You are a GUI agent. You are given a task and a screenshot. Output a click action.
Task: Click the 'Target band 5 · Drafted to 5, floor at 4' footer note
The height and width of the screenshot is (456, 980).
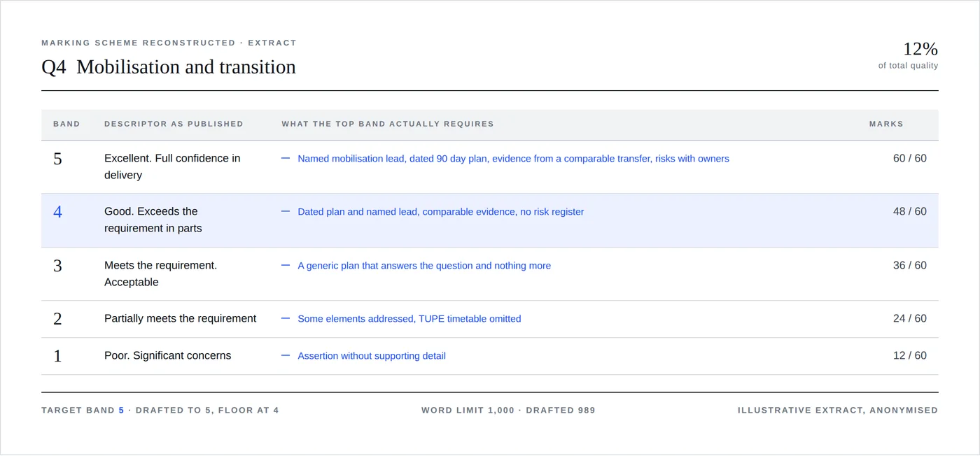(160, 411)
